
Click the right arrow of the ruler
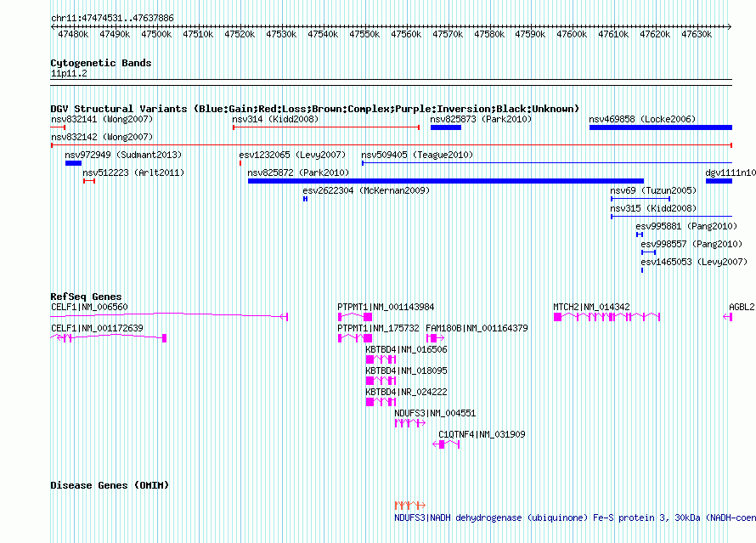click(730, 26)
